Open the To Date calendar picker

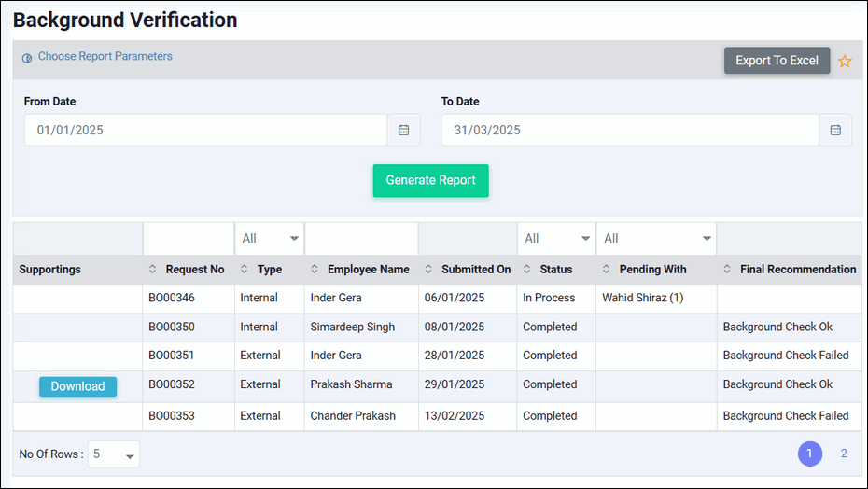click(x=835, y=131)
